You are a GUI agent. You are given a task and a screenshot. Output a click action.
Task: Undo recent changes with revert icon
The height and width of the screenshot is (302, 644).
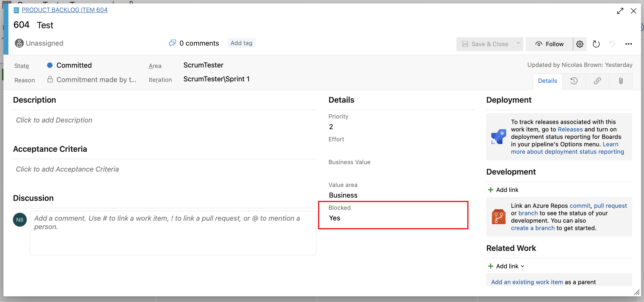coord(612,44)
